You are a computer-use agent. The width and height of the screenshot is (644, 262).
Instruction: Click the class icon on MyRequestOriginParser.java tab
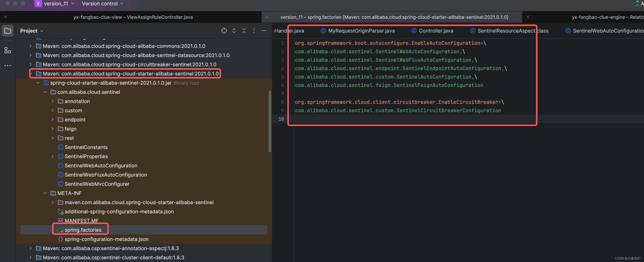click(x=323, y=30)
